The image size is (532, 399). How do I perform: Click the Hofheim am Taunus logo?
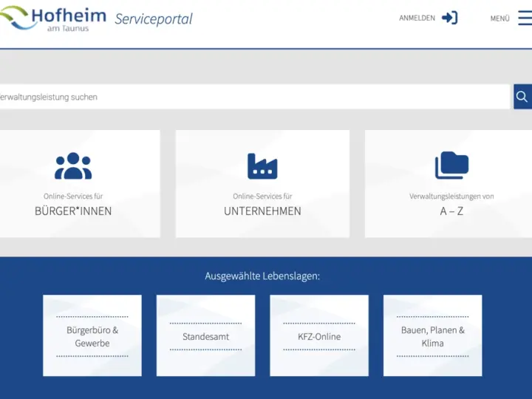52,18
